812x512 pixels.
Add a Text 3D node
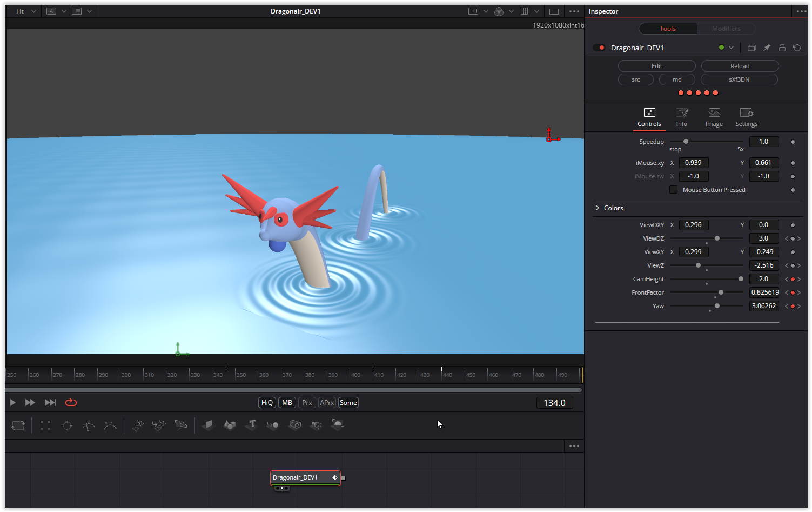[251, 425]
